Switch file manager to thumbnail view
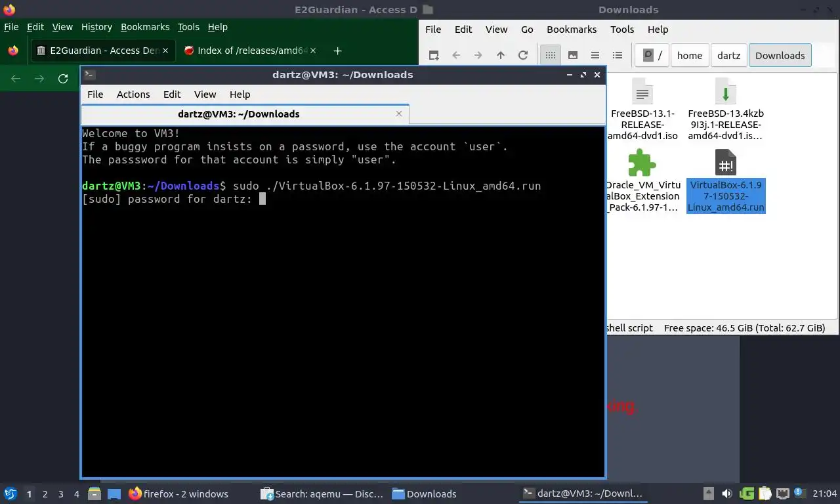The image size is (840, 504). tap(573, 56)
